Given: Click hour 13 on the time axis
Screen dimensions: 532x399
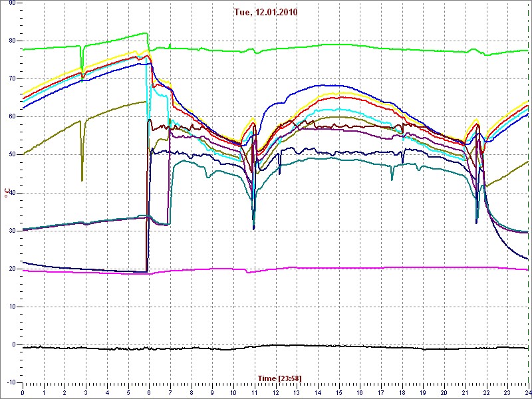Looking at the screenshot, I should point(297,392).
